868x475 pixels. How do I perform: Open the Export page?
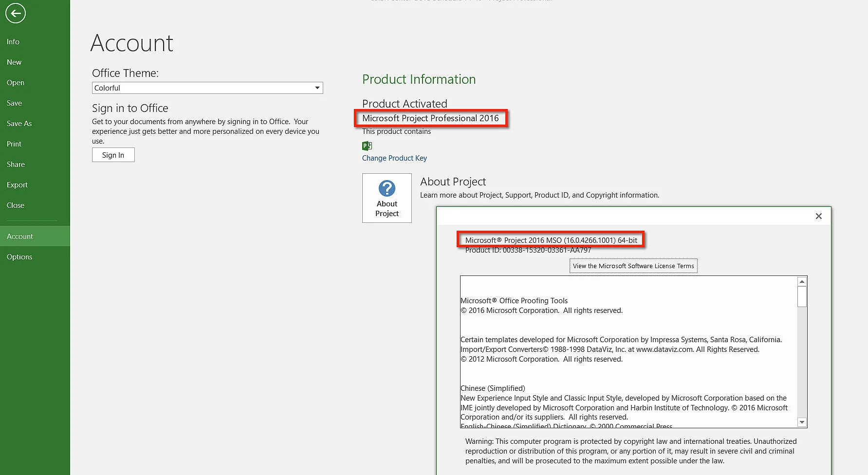point(18,185)
